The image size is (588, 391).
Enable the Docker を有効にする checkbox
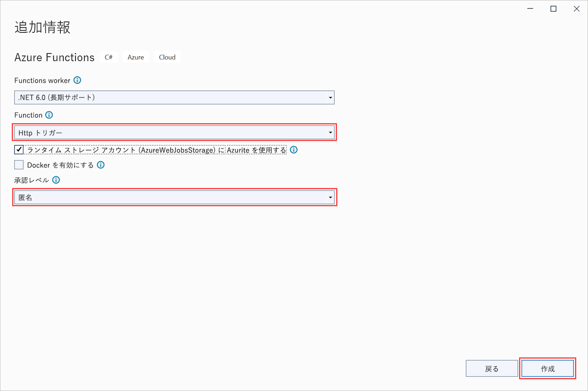[19, 165]
